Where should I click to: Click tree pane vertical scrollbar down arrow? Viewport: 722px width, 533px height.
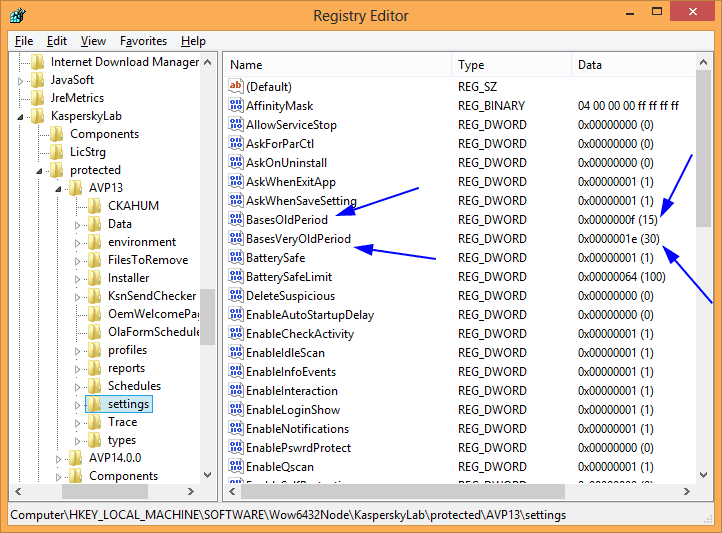pos(208,475)
